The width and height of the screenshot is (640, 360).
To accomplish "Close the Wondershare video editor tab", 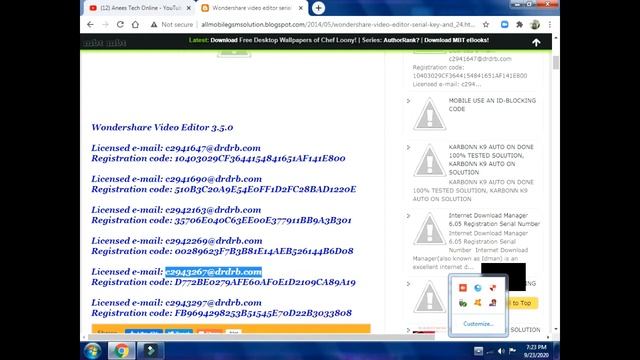I will coord(300,8).
